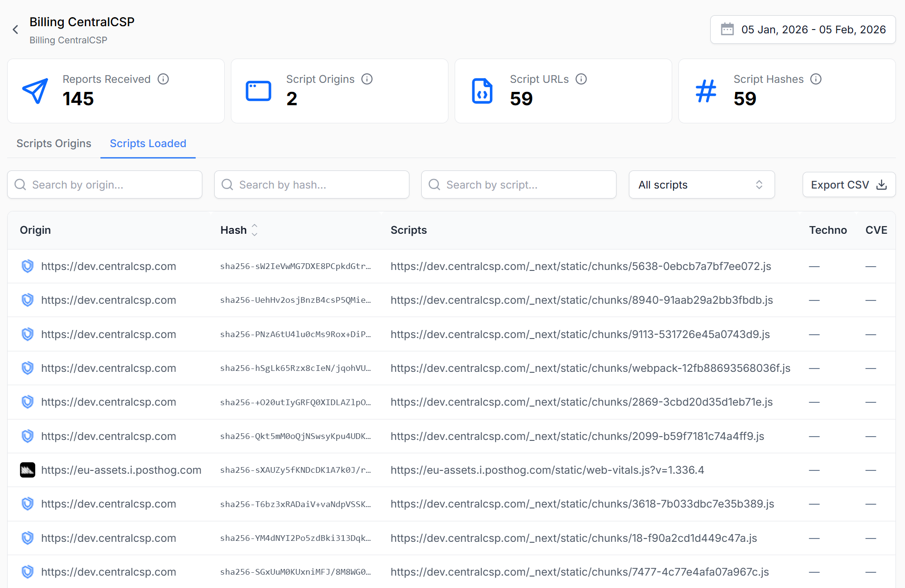Click the PostHog favicon next to eu-assets.i.posthog.com

28,470
